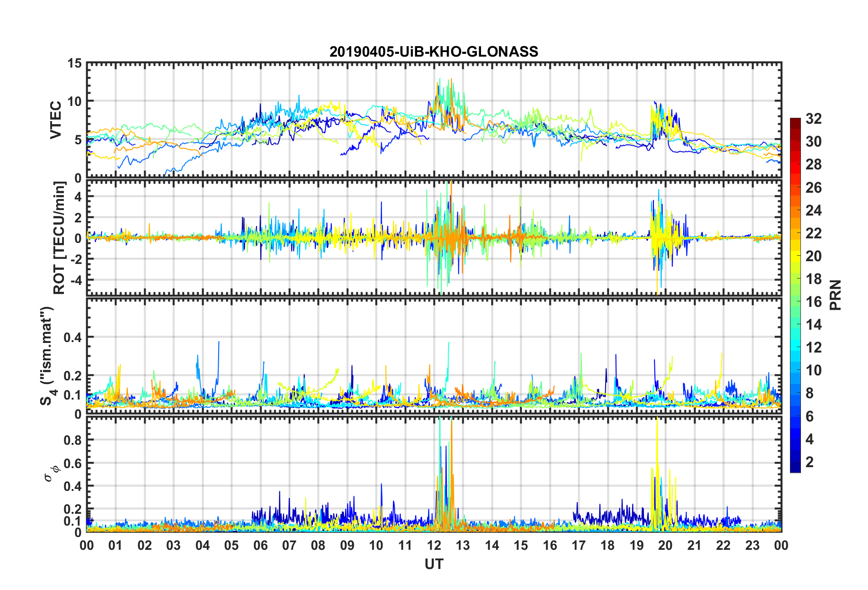The width and height of the screenshot is (868, 590).
Task: Select the 16 label on the colorbar
Action: (x=813, y=302)
